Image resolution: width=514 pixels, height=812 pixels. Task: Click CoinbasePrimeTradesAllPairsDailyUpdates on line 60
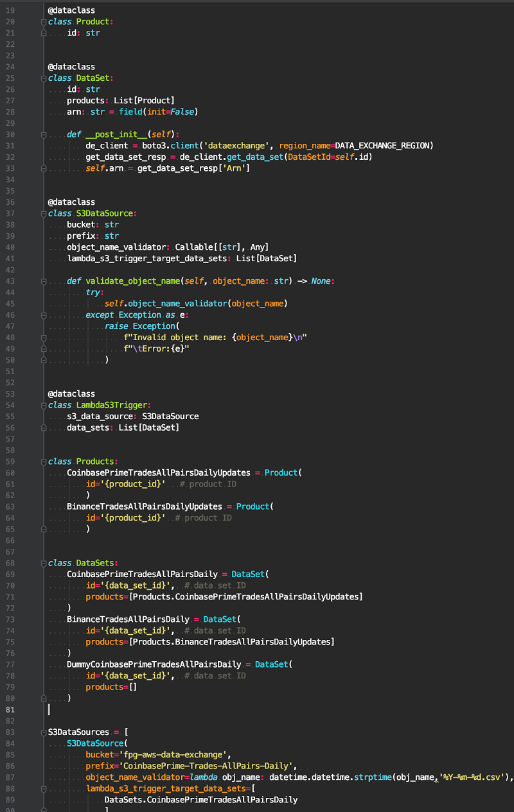159,473
